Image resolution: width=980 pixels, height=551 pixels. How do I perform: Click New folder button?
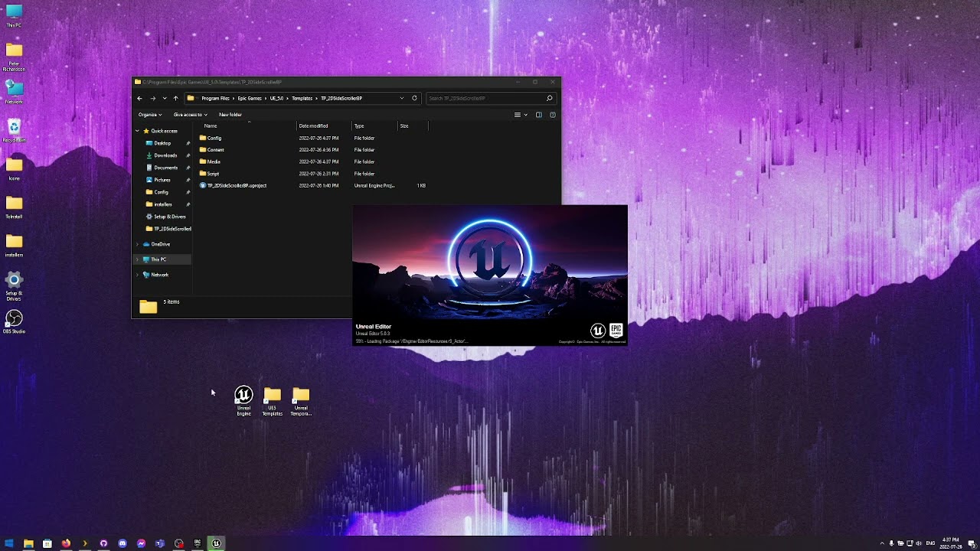[x=230, y=115]
